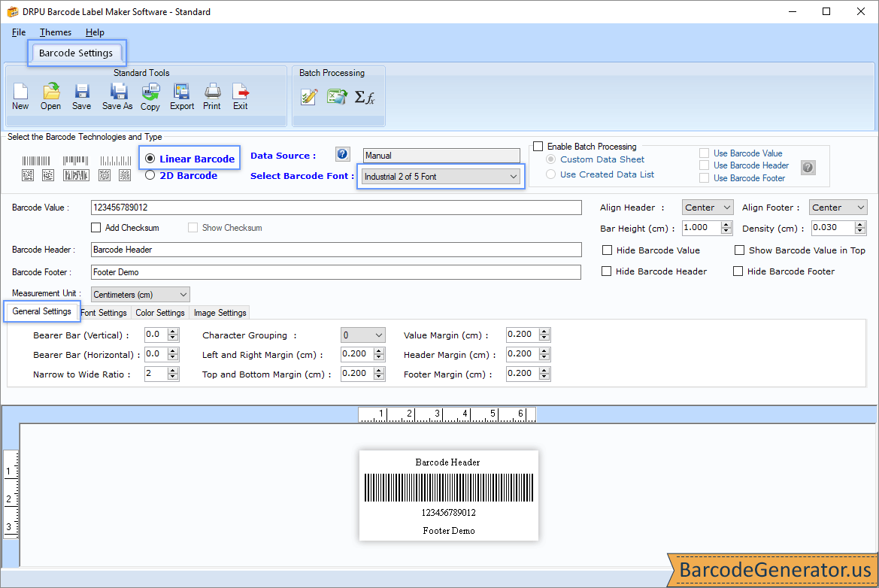
Task: Switch to the Image Settings tab
Action: 220,313
